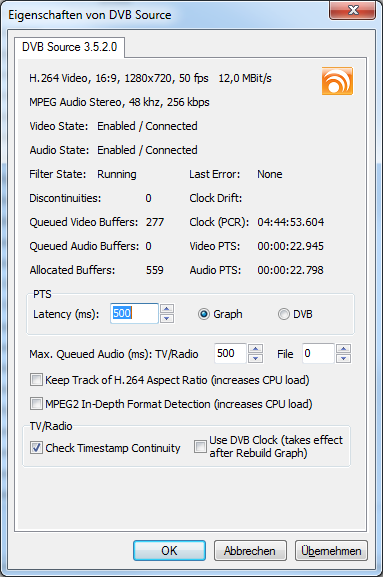Click the Latency (ms) input field
Image resolution: width=383 pixels, height=577 pixels.
(134, 313)
